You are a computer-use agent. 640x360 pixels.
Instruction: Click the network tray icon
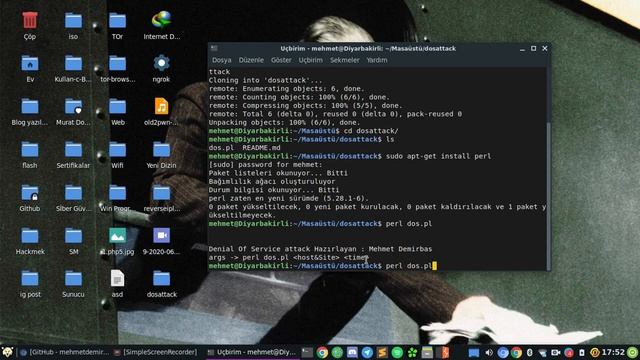point(542,352)
